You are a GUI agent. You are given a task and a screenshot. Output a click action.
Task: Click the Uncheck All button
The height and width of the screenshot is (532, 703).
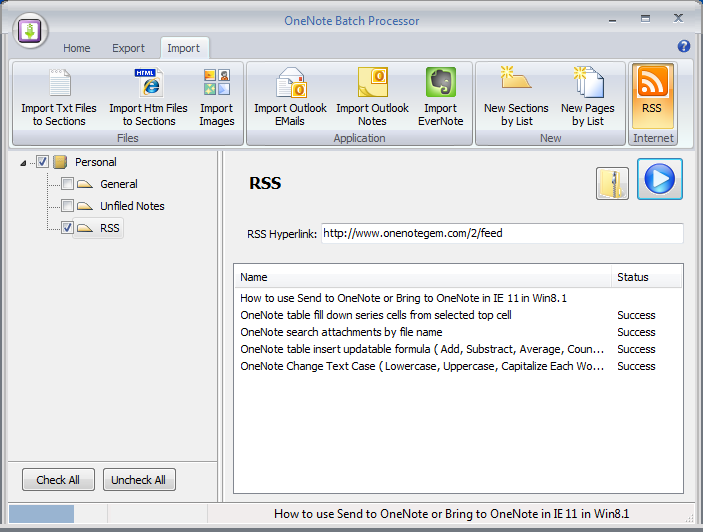pos(139,480)
